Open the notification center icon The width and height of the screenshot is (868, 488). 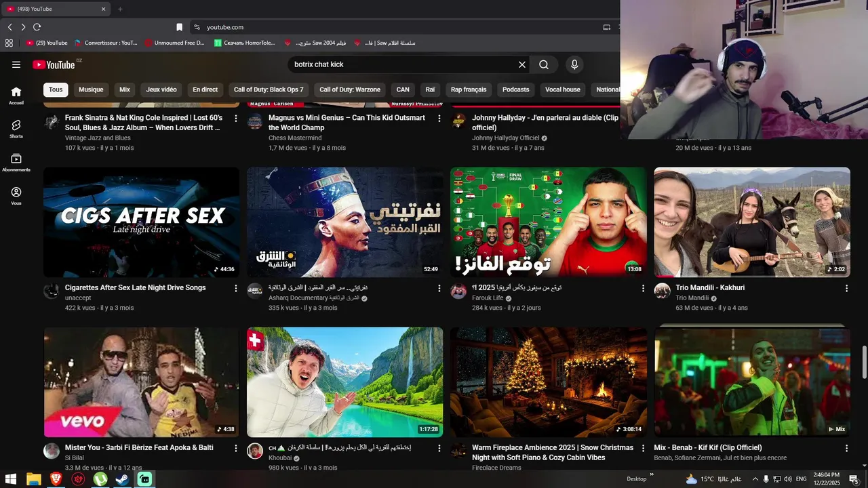[854, 479]
